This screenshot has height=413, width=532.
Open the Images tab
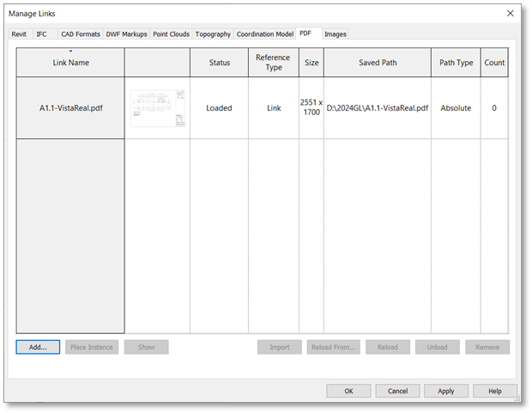(336, 34)
